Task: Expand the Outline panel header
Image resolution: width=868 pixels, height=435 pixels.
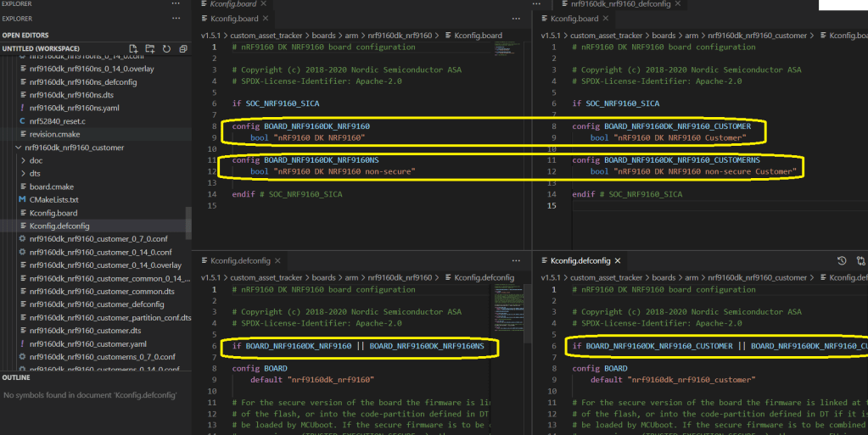Action: click(x=16, y=377)
